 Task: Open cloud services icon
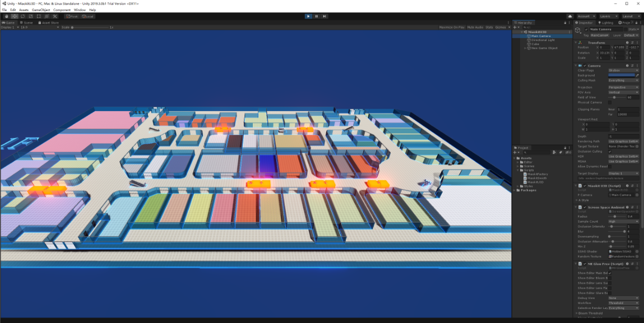coord(570,16)
